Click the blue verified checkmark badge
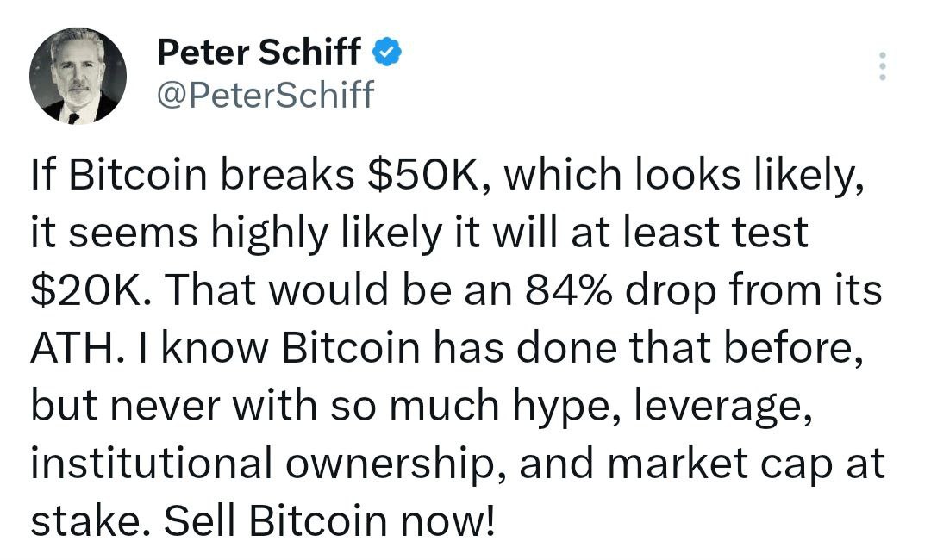 [x=385, y=54]
